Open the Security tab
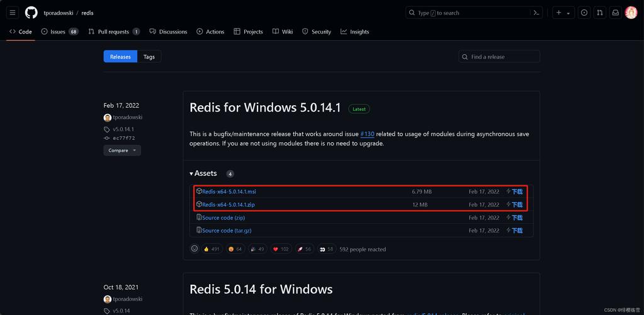 coord(317,31)
